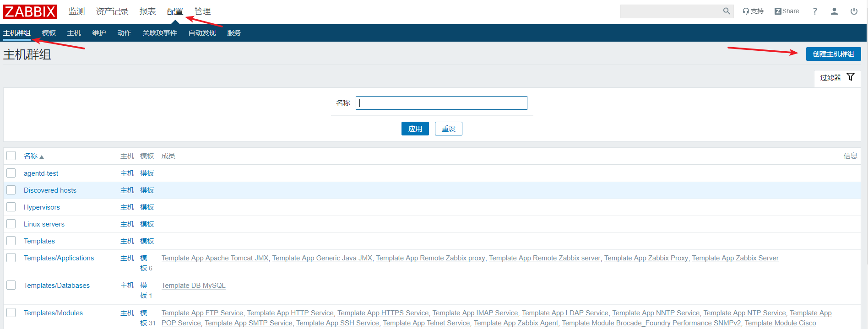
Task: Open Template App HTTP Service member
Action: coord(290,313)
